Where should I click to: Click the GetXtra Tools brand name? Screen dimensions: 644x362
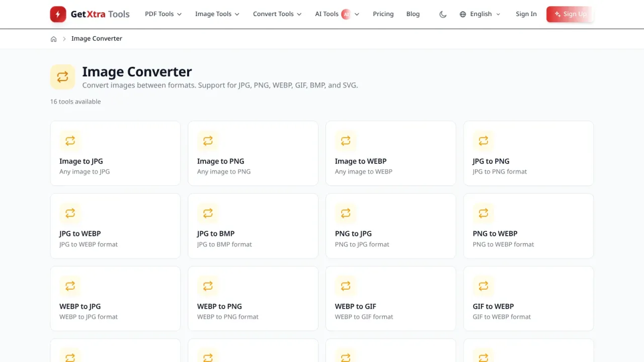click(x=100, y=14)
